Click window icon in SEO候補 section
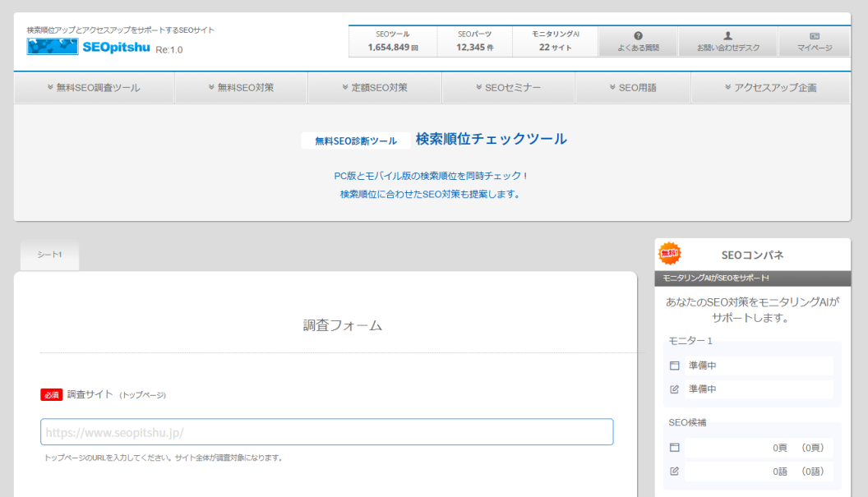Image resolution: width=868 pixels, height=497 pixels. [675, 448]
